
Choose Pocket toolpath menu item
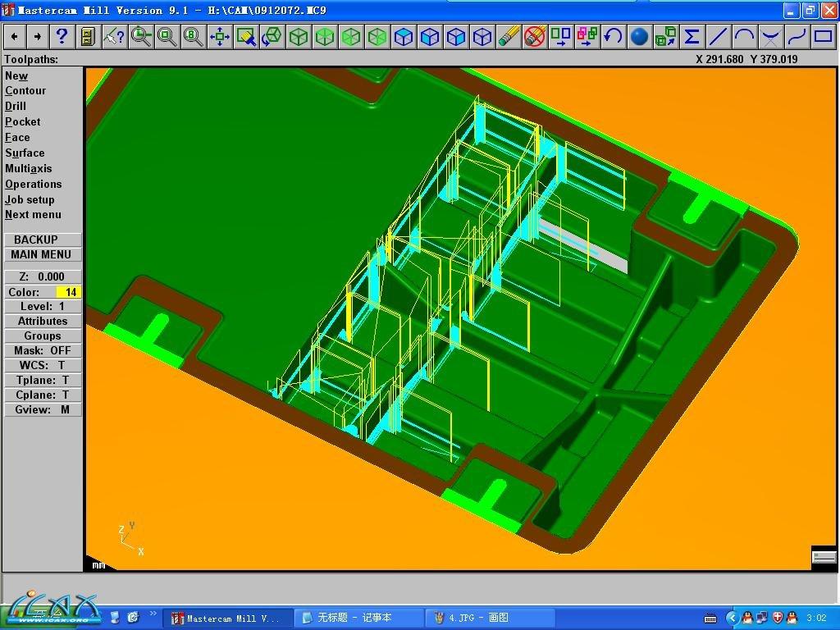point(22,122)
